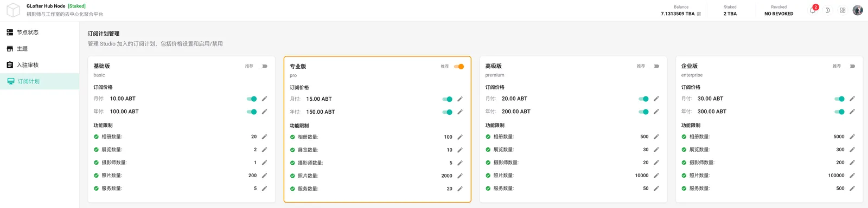Open 节点状态 in sidebar
This screenshot has height=208, width=868.
click(40, 32)
